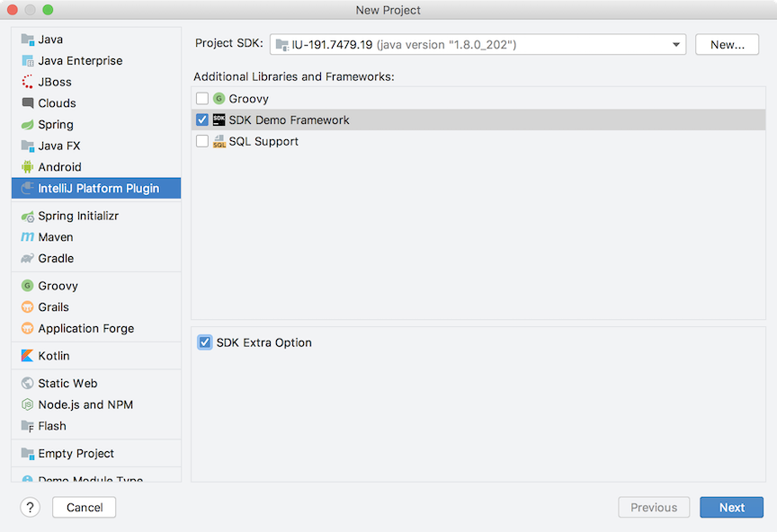Click the SDK Extra Option label

click(264, 342)
